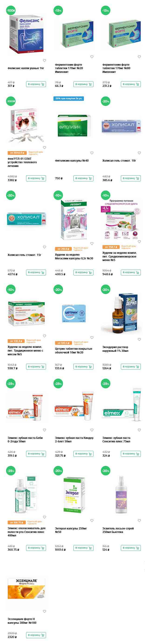This screenshot has height=644, width=145.
Task: Add Эссенциале форте Н to cart
Action: point(36,635)
